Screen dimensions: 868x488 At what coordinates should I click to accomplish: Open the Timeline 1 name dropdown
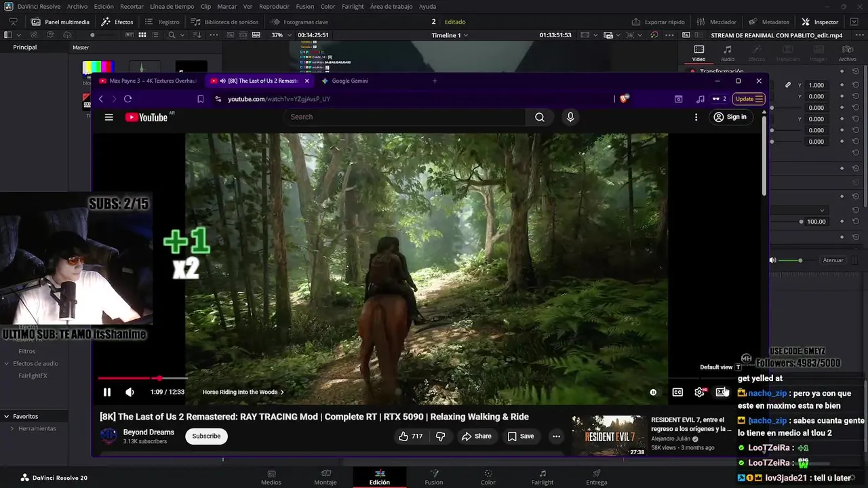tap(450, 35)
